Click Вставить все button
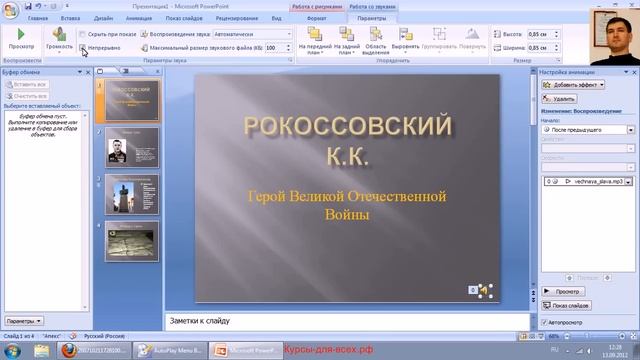Viewport: 640px width, 360px height. [27, 84]
